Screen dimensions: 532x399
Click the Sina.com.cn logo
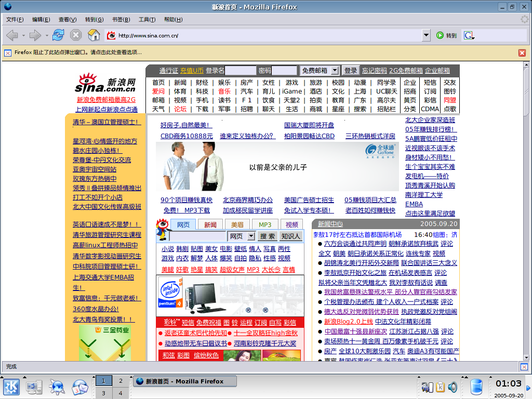(x=105, y=84)
